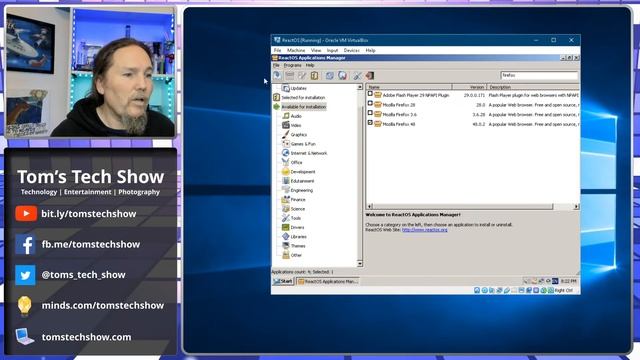Open the Office category
This screenshot has height=360, width=640.
point(296,162)
